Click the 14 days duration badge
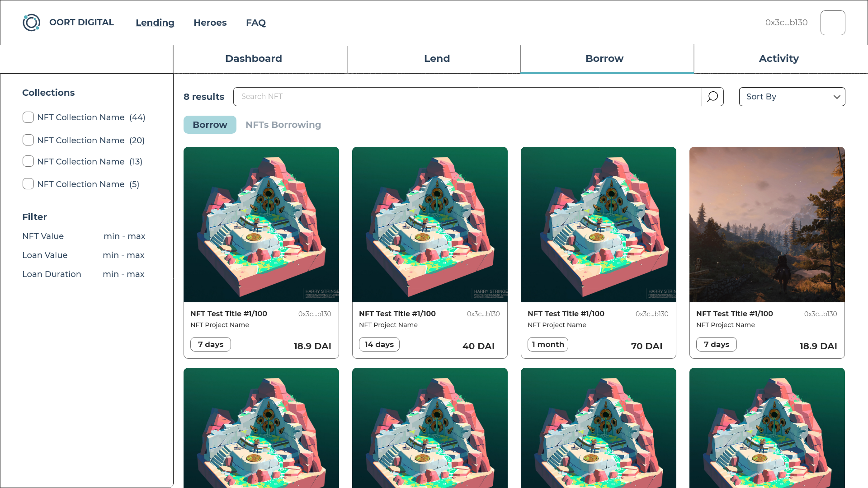The width and height of the screenshot is (868, 488). pos(379,344)
